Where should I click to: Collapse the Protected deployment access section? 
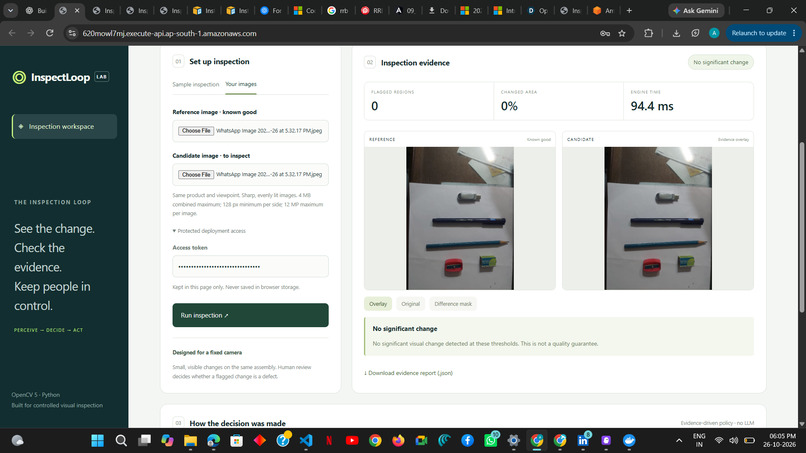click(209, 231)
